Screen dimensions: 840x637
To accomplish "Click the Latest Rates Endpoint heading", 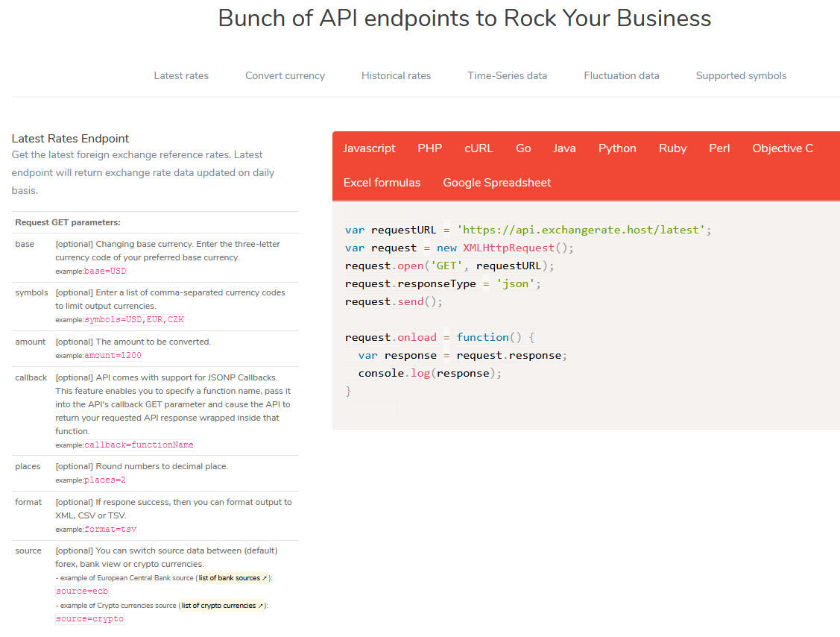I will [x=70, y=138].
